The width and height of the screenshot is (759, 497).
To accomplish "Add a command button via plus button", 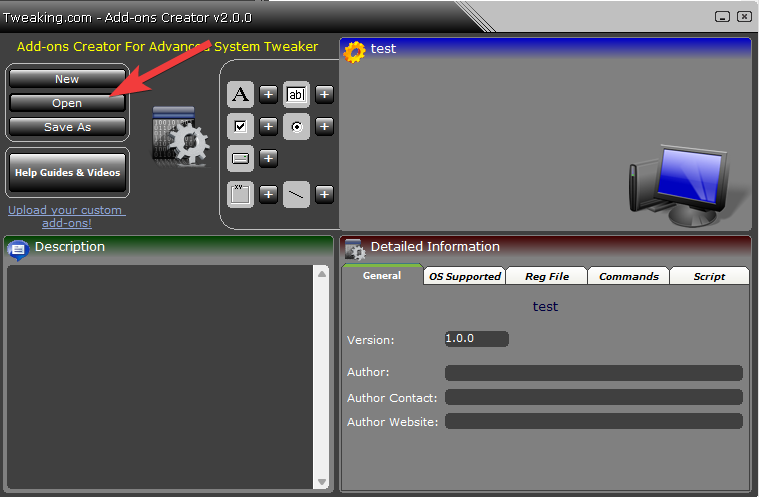I will coord(269,158).
